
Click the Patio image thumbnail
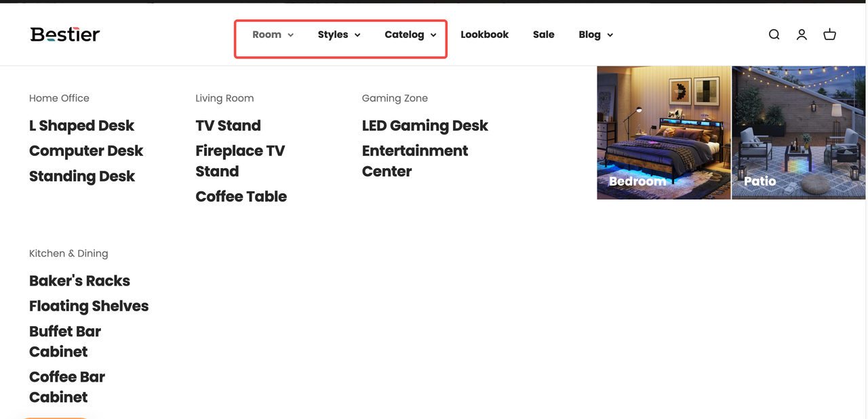[798, 133]
